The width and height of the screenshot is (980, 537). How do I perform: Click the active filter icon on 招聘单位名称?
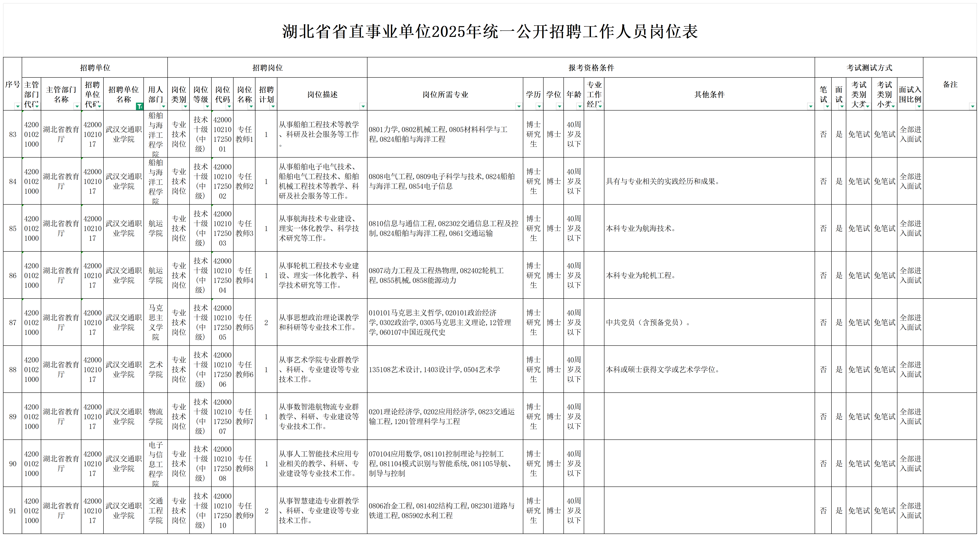click(140, 106)
